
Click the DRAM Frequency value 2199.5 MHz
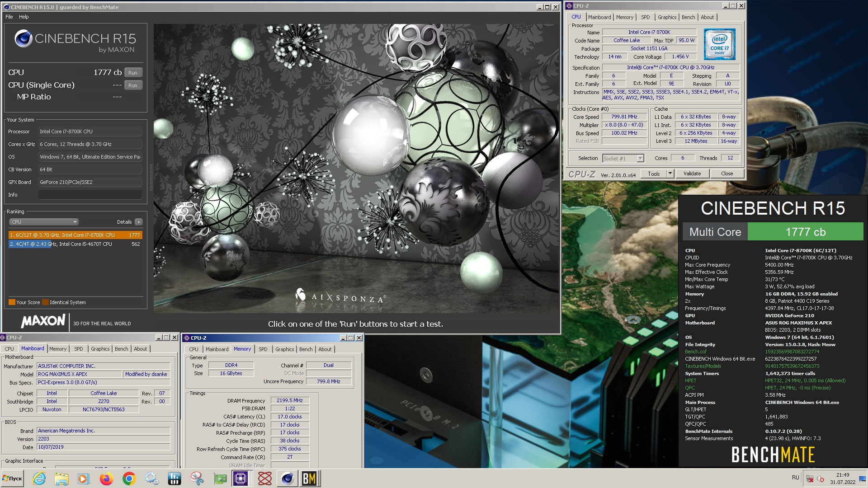[290, 400]
